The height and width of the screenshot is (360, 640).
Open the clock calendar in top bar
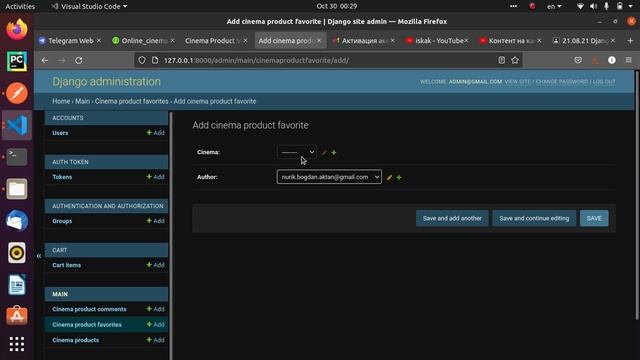tap(337, 6)
